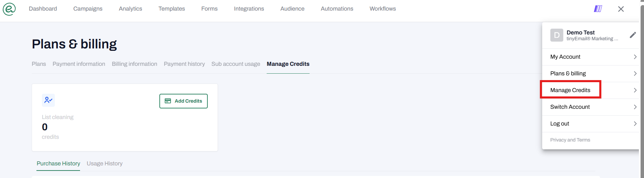The height and width of the screenshot is (178, 644).
Task: Open Analytics in top navigation
Action: (x=130, y=9)
